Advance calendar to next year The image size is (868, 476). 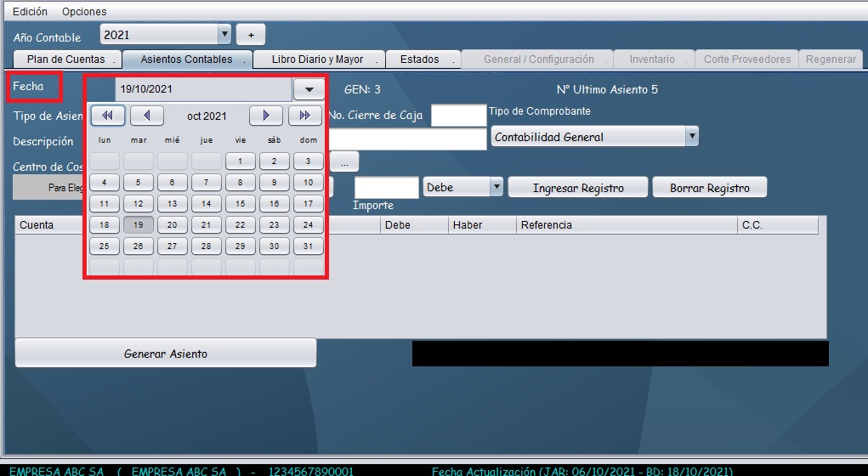[x=305, y=116]
